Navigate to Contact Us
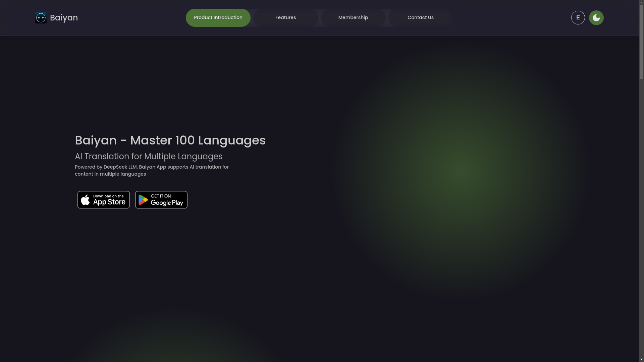Viewport: 644px width, 362px height. [x=420, y=18]
